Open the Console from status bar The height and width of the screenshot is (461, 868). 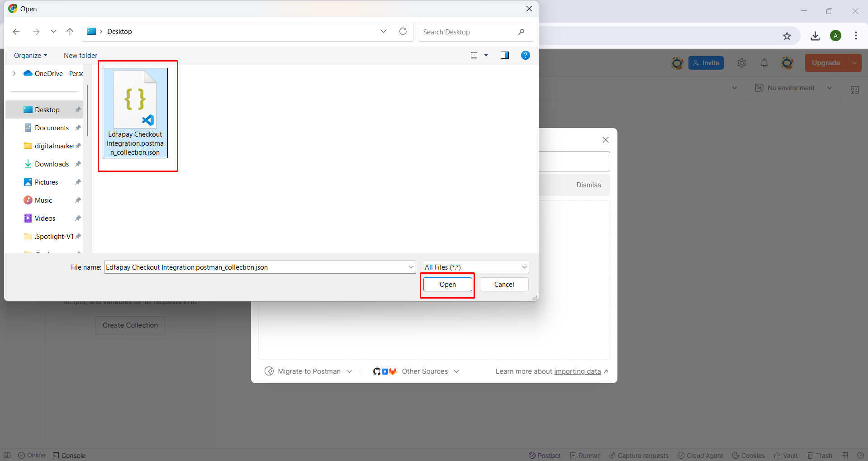tap(69, 456)
